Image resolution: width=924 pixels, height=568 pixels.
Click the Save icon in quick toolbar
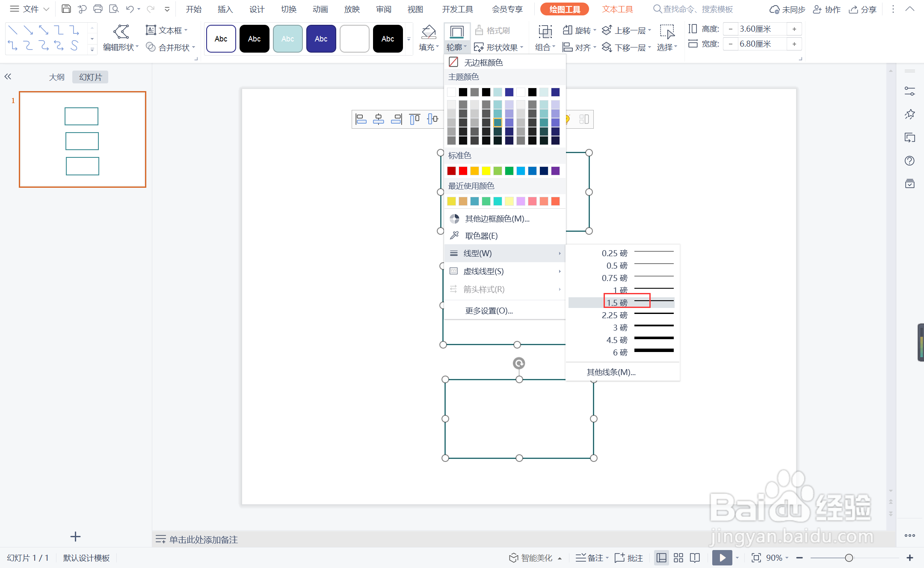(x=66, y=9)
